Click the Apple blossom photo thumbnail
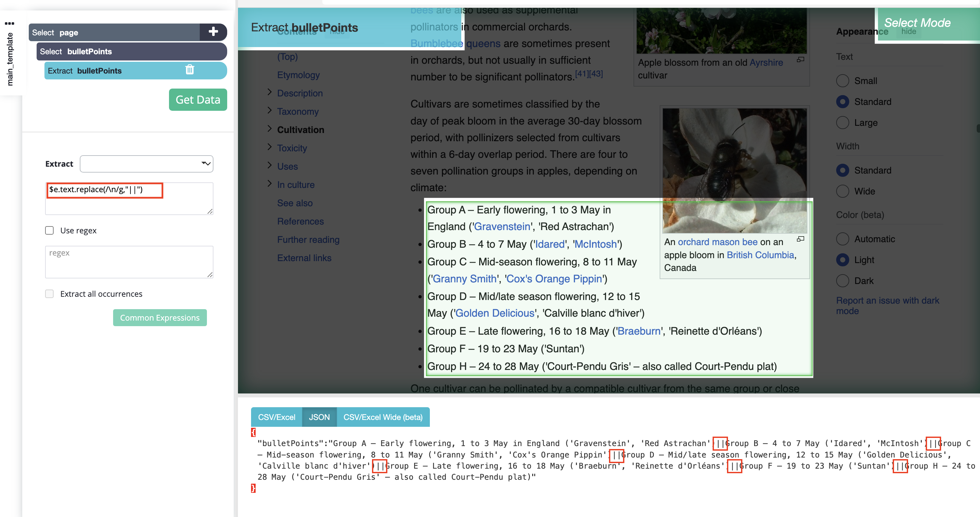Screen dimensions: 980x517 coord(721,30)
